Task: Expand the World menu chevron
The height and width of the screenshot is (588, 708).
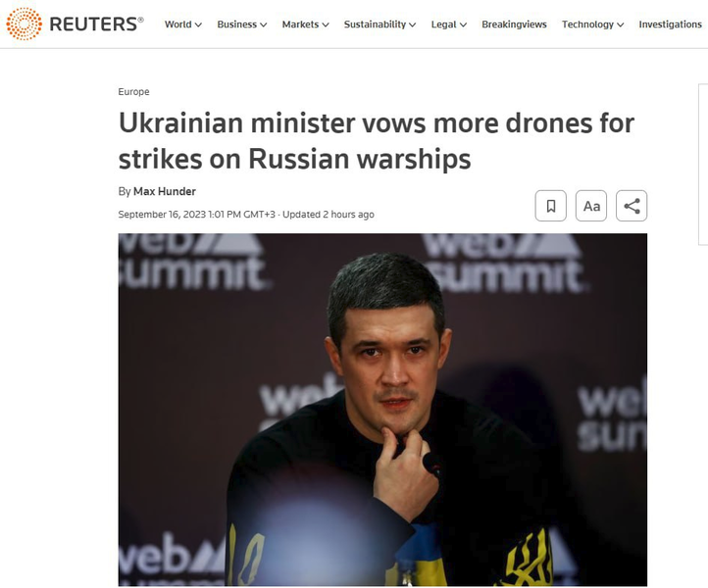Action: coord(198,24)
